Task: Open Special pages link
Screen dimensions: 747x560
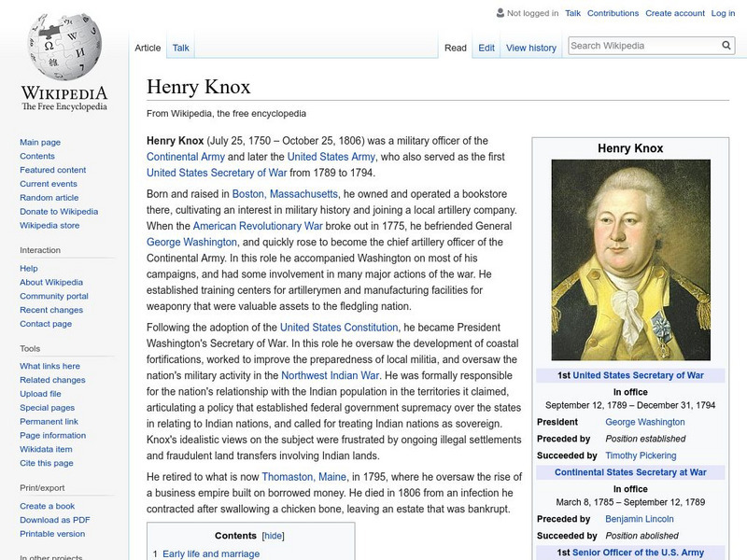Action: coord(48,407)
